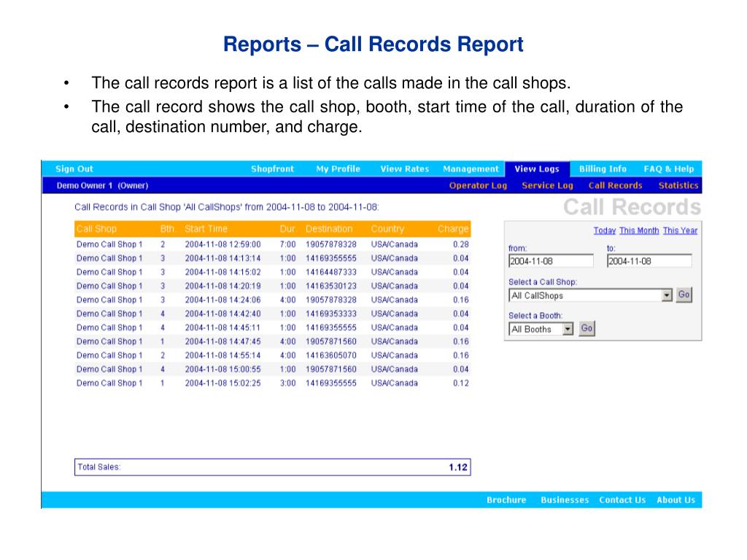The width and height of the screenshot is (747, 560).
Task: Open the Shopfront menu item
Action: (273, 168)
